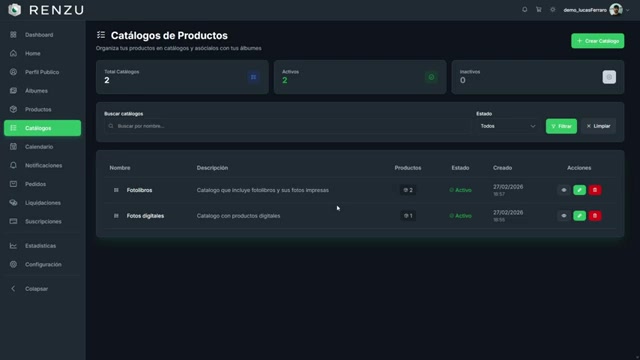The height and width of the screenshot is (360, 640).
Task: Clear filters with Limpiar button
Action: click(598, 126)
